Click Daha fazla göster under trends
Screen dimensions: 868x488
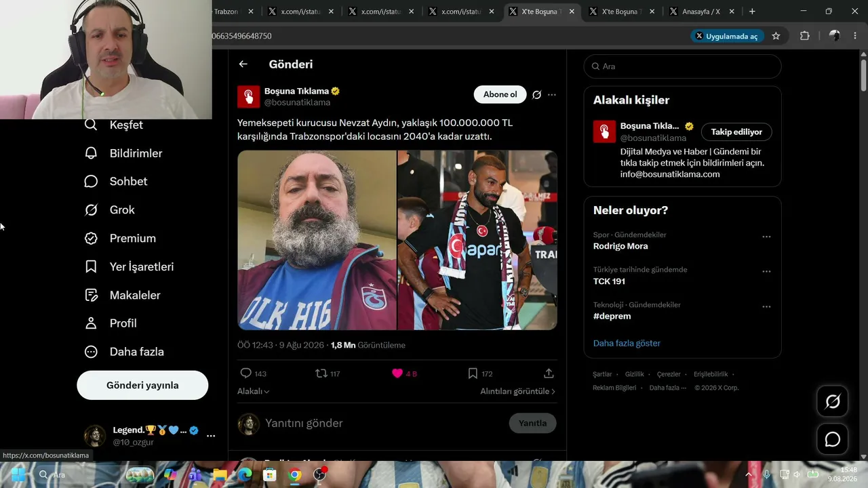pyautogui.click(x=627, y=343)
